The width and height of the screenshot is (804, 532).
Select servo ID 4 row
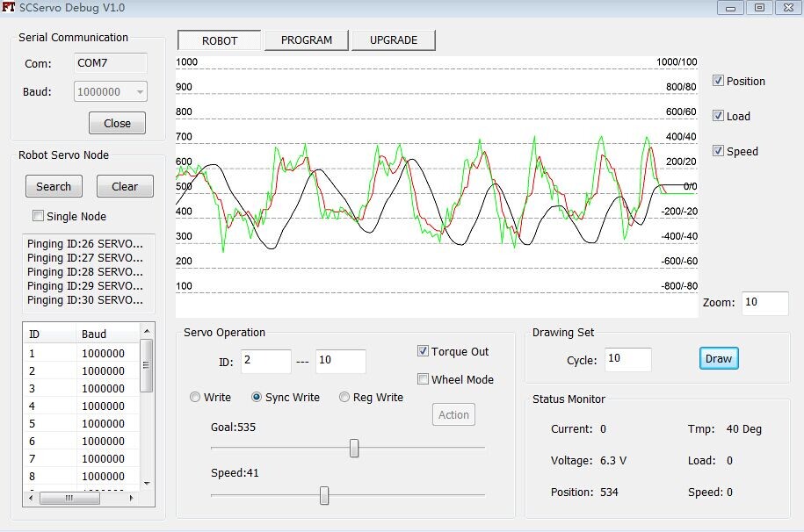tap(81, 406)
